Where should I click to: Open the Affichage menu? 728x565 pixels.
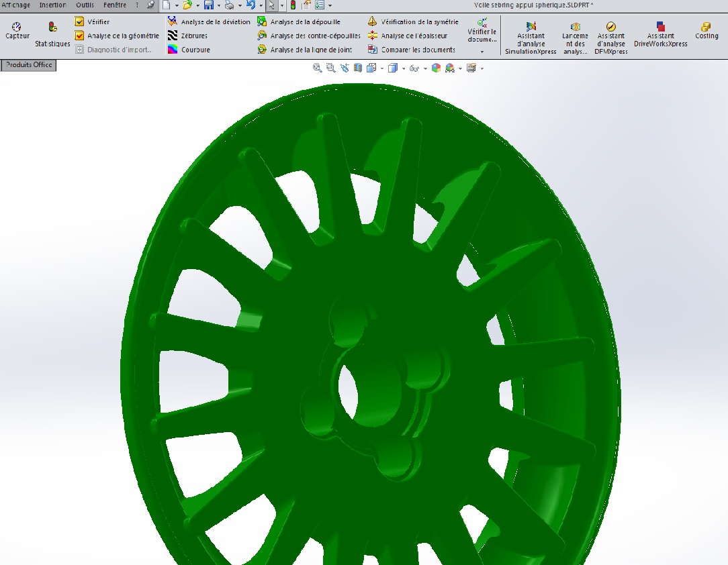(15, 5)
